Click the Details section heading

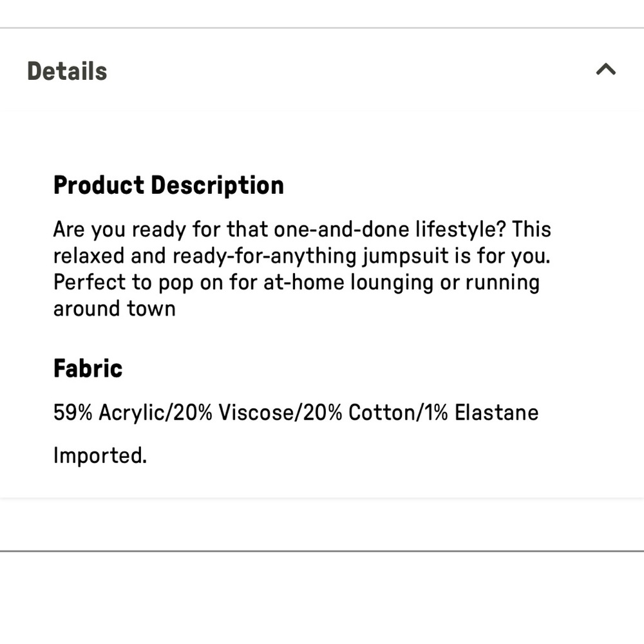(67, 71)
